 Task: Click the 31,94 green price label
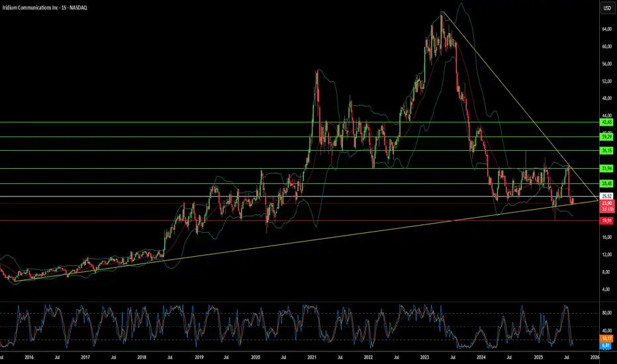(x=606, y=169)
